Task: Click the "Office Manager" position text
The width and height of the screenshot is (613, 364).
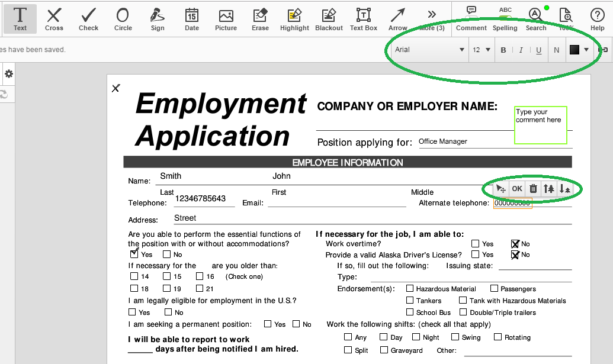Action: [443, 141]
